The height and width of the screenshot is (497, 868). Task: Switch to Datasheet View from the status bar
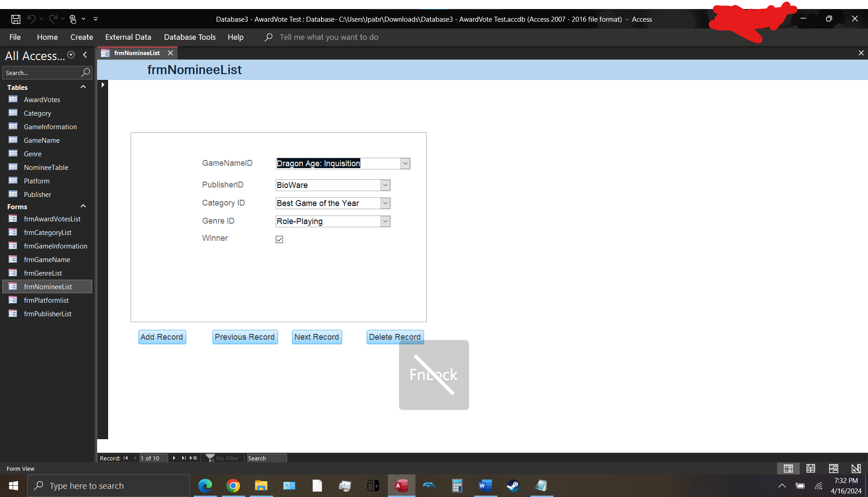(x=811, y=469)
